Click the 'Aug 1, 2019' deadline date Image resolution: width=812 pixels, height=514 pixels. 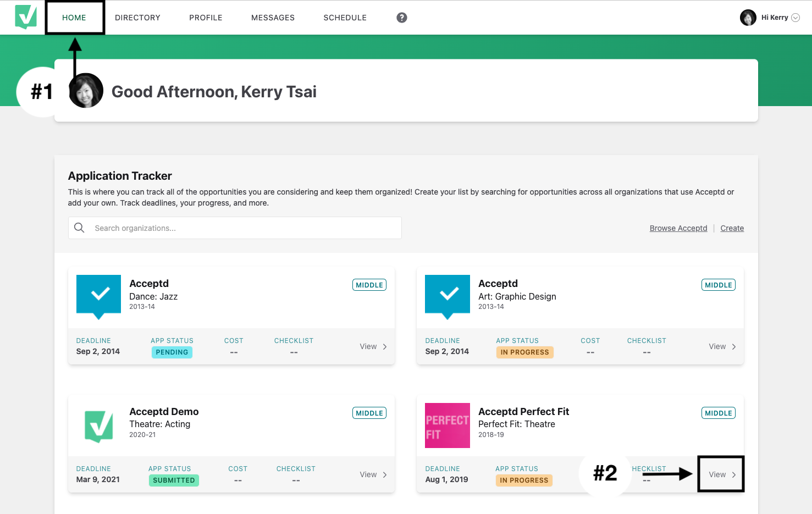[x=446, y=479]
